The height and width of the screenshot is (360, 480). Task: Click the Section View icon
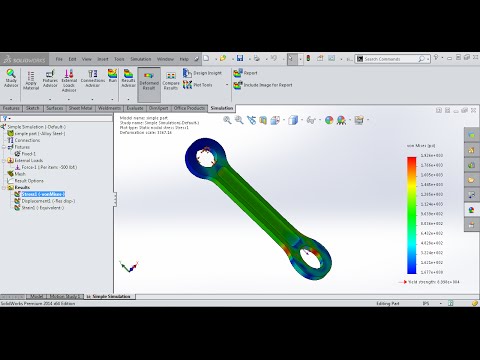[x=263, y=120]
